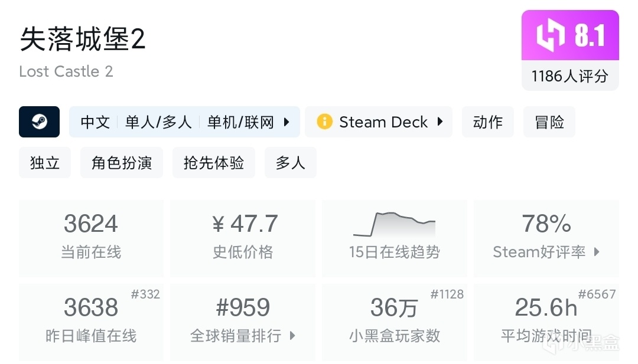Viewport: 638px width, 364px height.
Task: Open the ¥47.7 史低价格 card
Action: [243, 238]
